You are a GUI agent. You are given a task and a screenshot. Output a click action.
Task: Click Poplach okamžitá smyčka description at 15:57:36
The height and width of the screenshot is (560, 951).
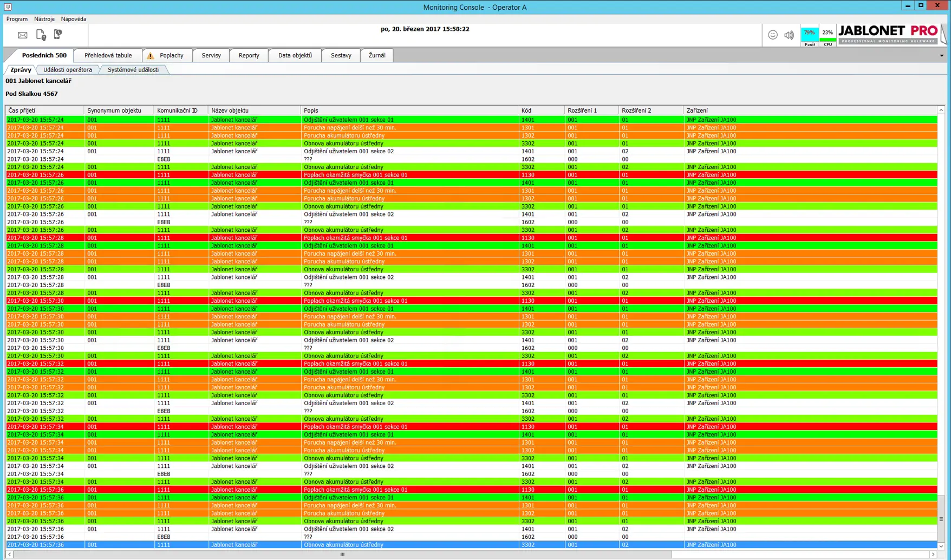[x=356, y=490]
